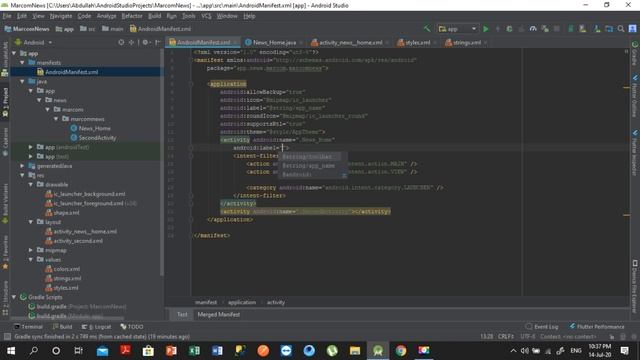
Task: Open the Favorites side tool tab
Action: 5,252
